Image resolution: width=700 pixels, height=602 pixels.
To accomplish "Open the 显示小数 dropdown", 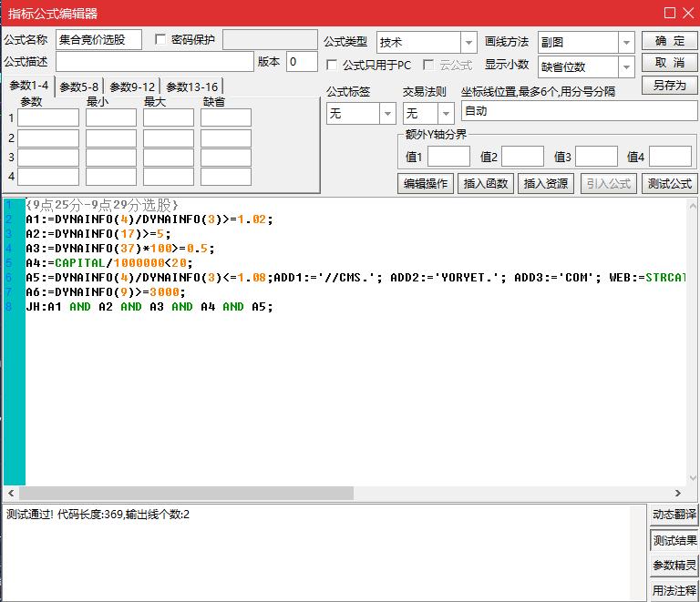I will point(626,66).
